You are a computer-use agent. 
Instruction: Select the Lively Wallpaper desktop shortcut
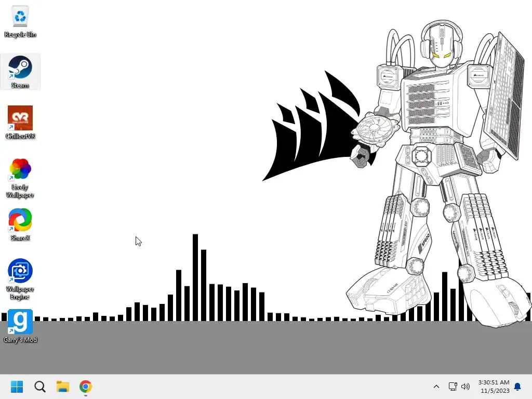(x=20, y=178)
